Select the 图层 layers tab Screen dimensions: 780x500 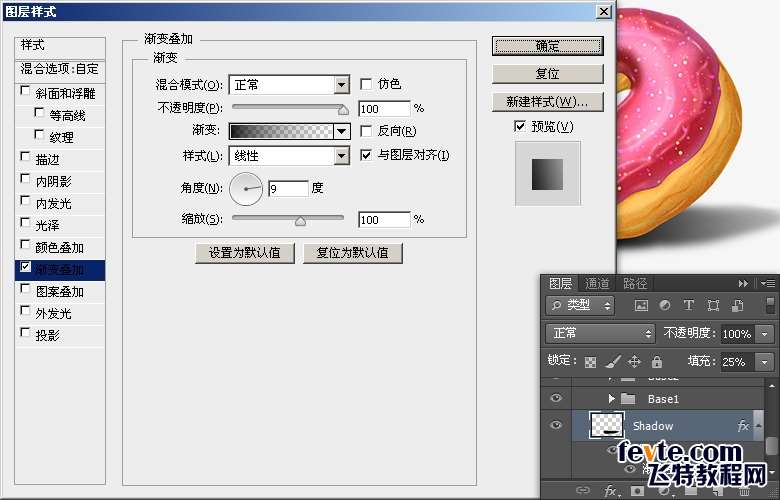[x=560, y=283]
